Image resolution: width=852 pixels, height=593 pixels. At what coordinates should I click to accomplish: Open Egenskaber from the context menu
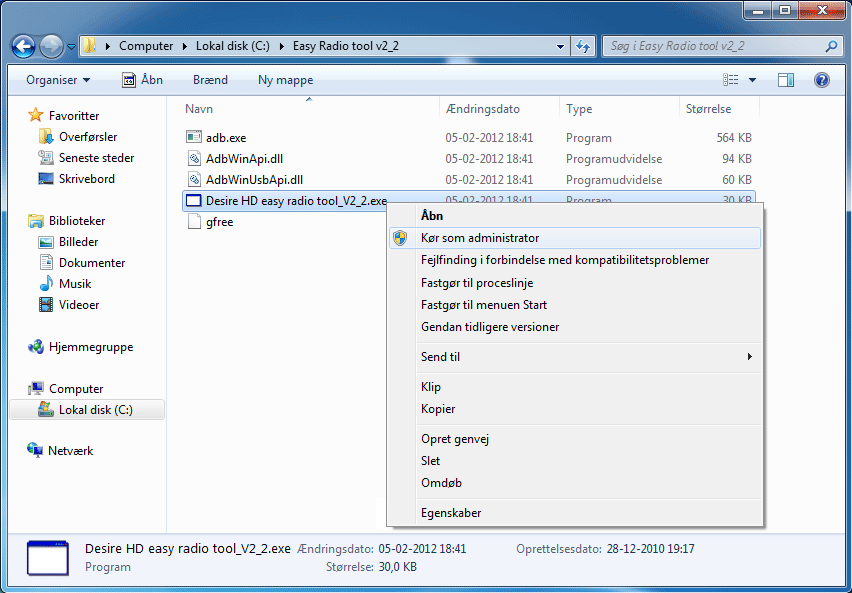coord(575,513)
